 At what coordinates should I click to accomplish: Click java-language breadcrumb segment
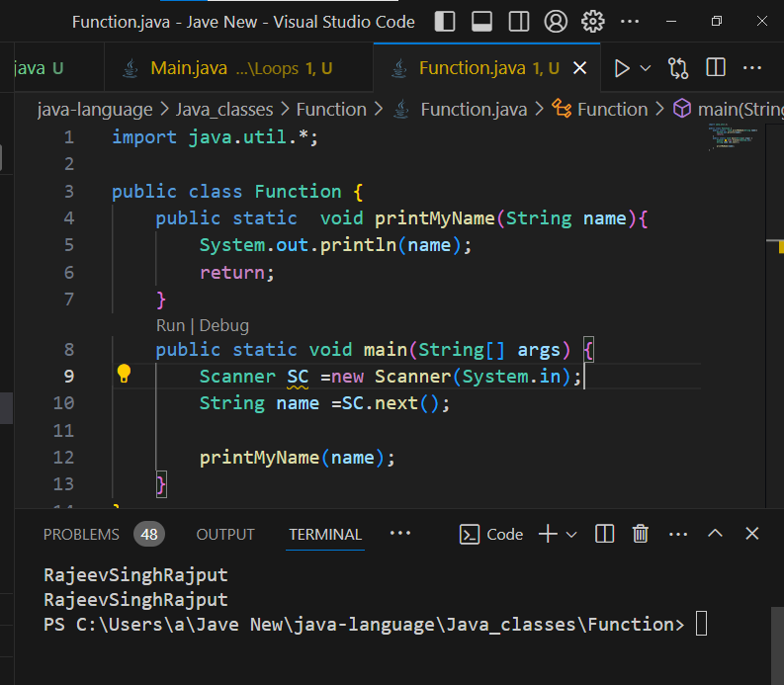coord(95,110)
